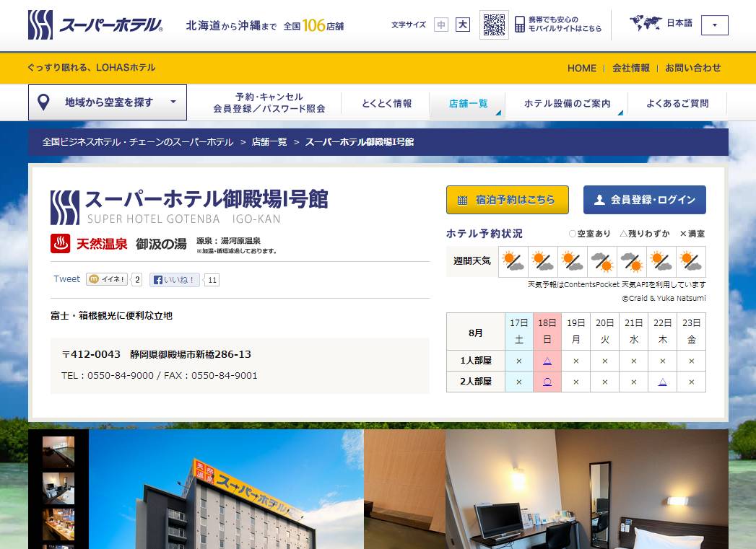Screen dimensions: 756x549
Task: Click the Super Hotel logo in header
Action: coord(95,25)
